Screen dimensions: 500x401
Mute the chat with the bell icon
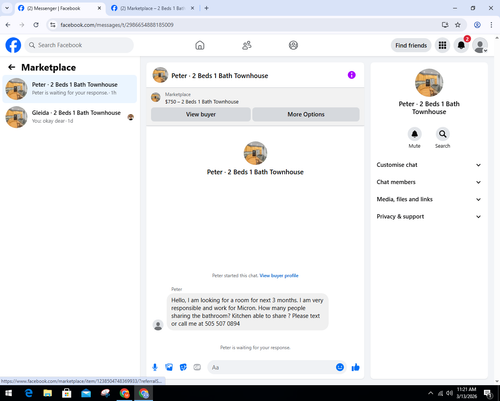414,134
